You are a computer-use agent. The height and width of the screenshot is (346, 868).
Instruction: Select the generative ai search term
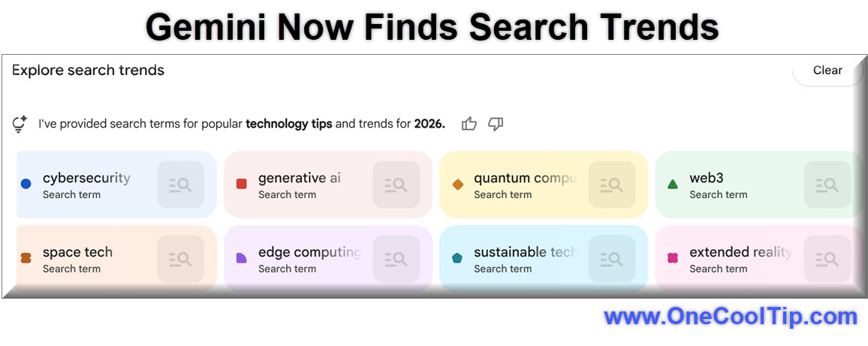[x=299, y=179]
